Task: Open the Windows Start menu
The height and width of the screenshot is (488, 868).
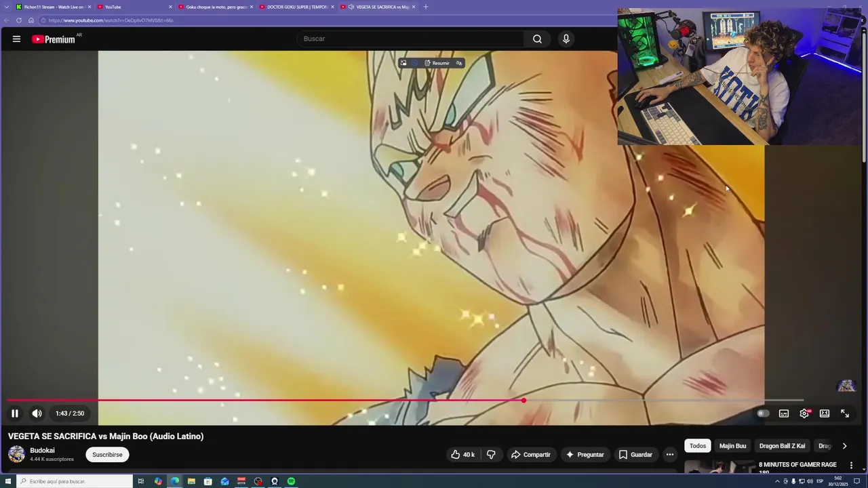Action: (8, 481)
